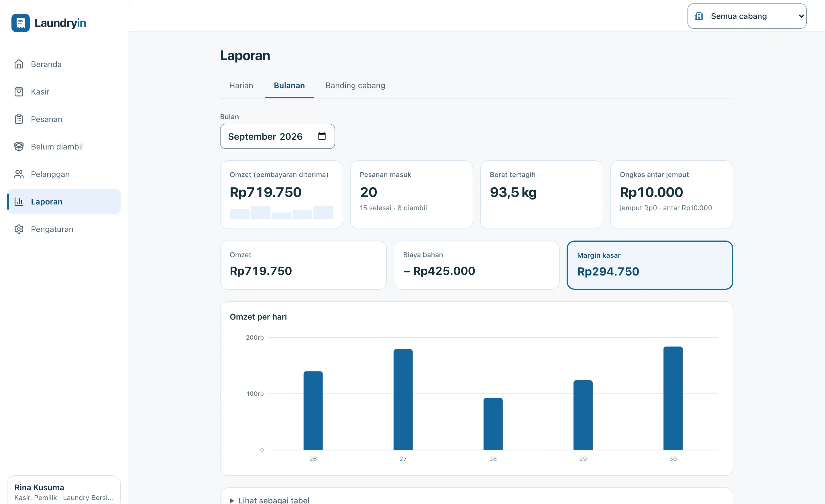This screenshot has width=825, height=504.
Task: Switch to the Harian tab
Action: tap(241, 85)
